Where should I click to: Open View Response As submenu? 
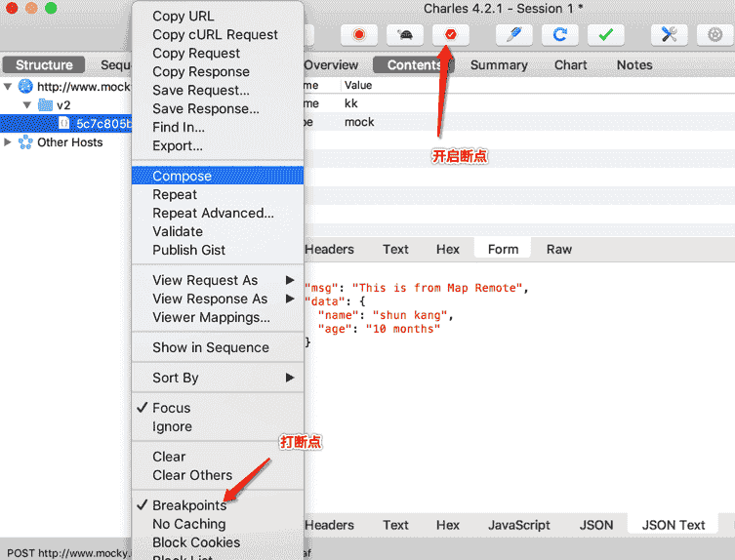click(218, 299)
